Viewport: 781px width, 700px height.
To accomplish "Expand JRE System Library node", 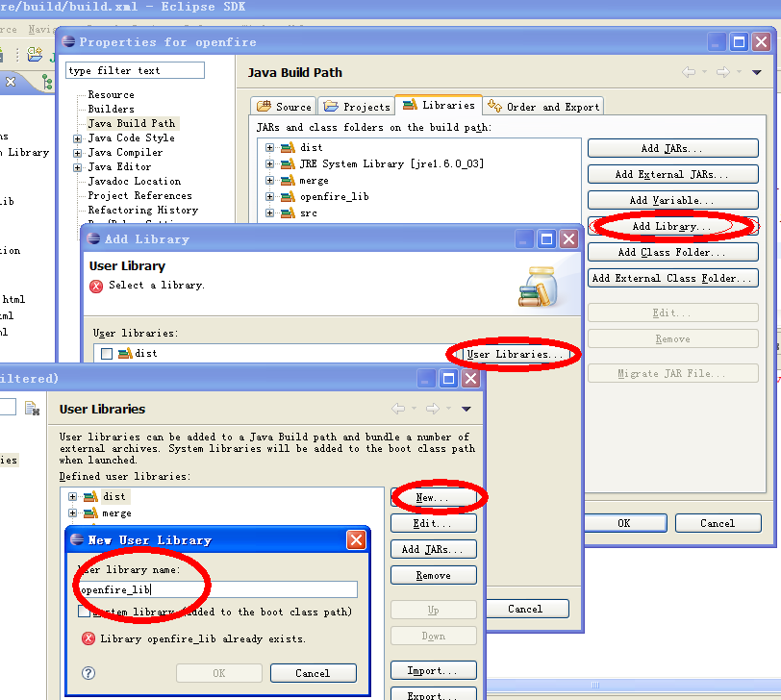I will 269,163.
